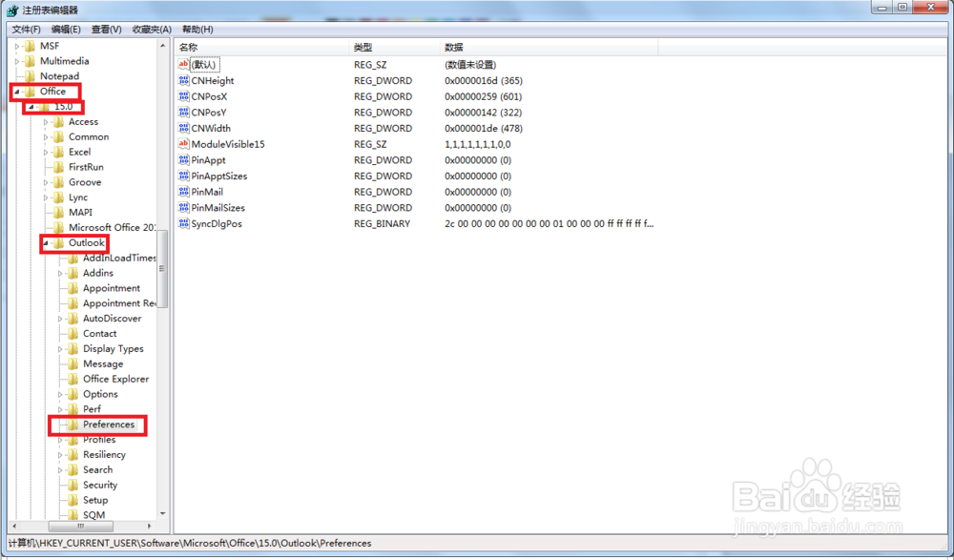Select the SQM key in tree
Viewport: 954px width, 560px height.
coord(93,515)
